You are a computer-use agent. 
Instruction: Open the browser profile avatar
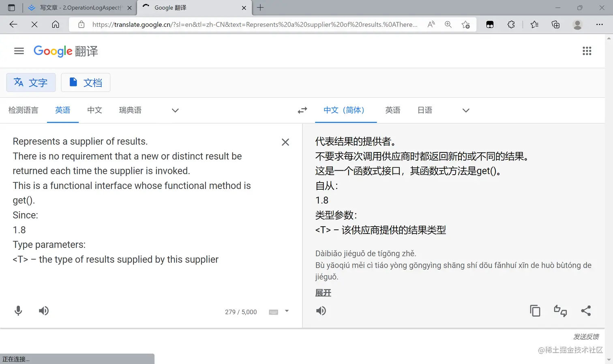(577, 24)
